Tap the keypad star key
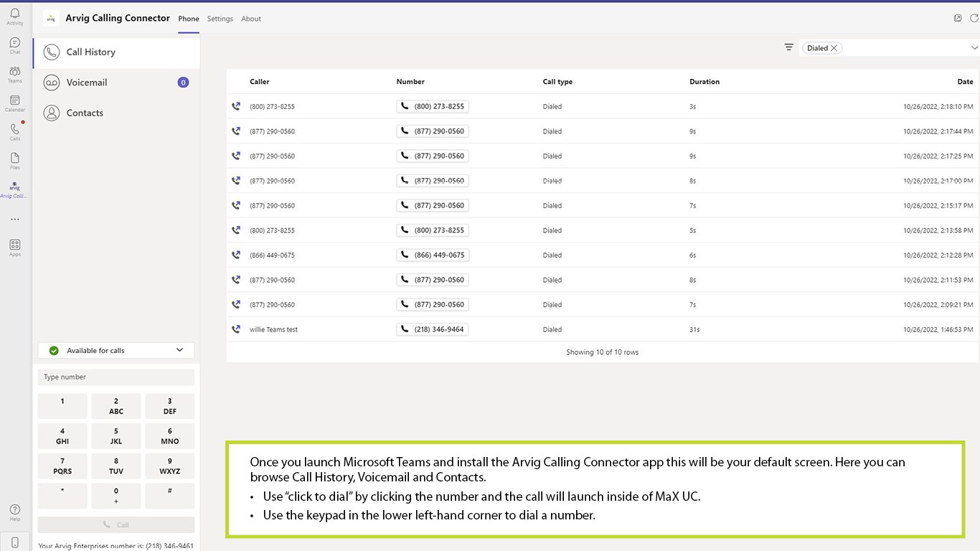Screen dimensions: 980x551 [x=62, y=496]
